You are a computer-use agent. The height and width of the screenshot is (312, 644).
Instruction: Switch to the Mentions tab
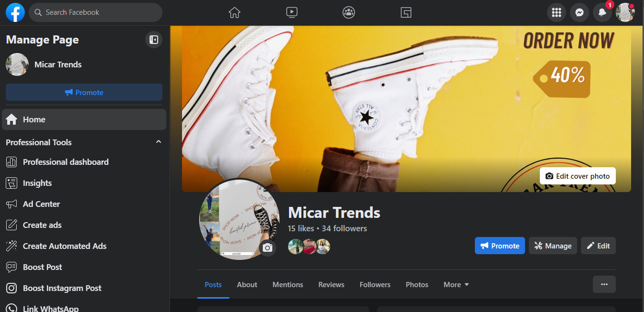(288, 284)
